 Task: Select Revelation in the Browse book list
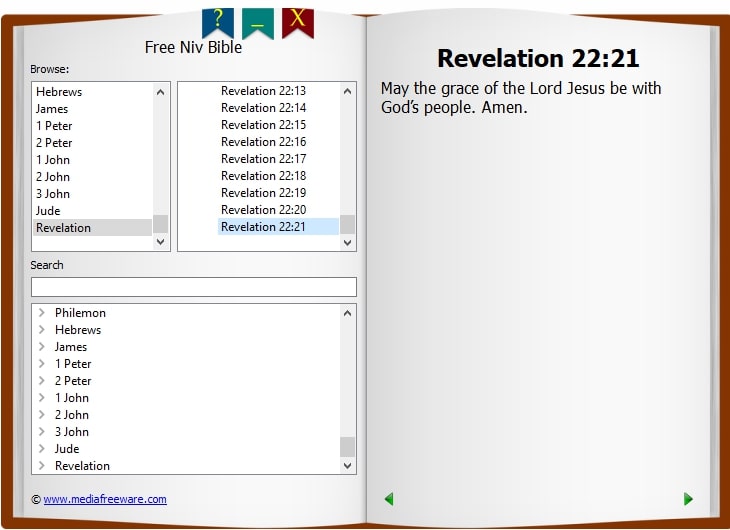(93, 228)
